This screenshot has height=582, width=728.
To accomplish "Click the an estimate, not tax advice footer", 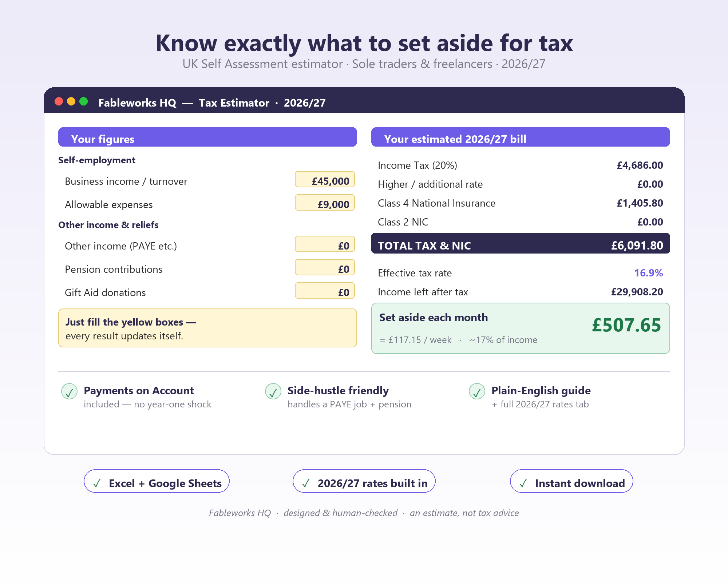I will coord(464,513).
